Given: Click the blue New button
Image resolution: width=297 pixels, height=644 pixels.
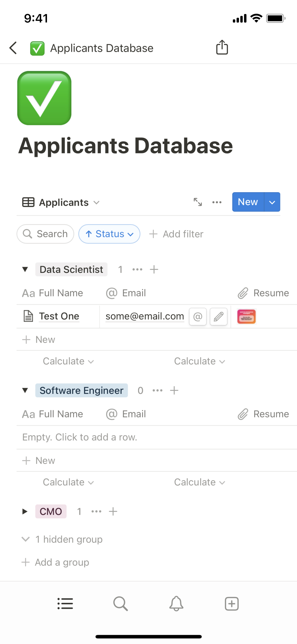Looking at the screenshot, I should pyautogui.click(x=248, y=202).
